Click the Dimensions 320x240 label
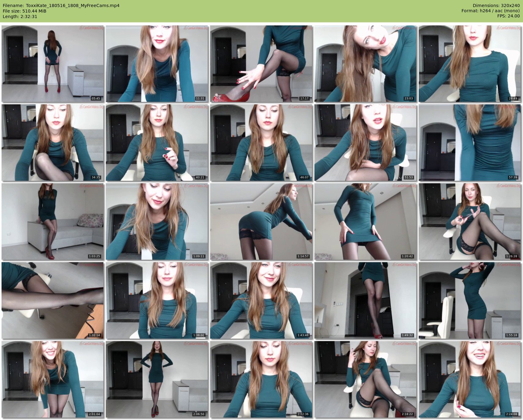The width and height of the screenshot is (523, 420). click(496, 6)
